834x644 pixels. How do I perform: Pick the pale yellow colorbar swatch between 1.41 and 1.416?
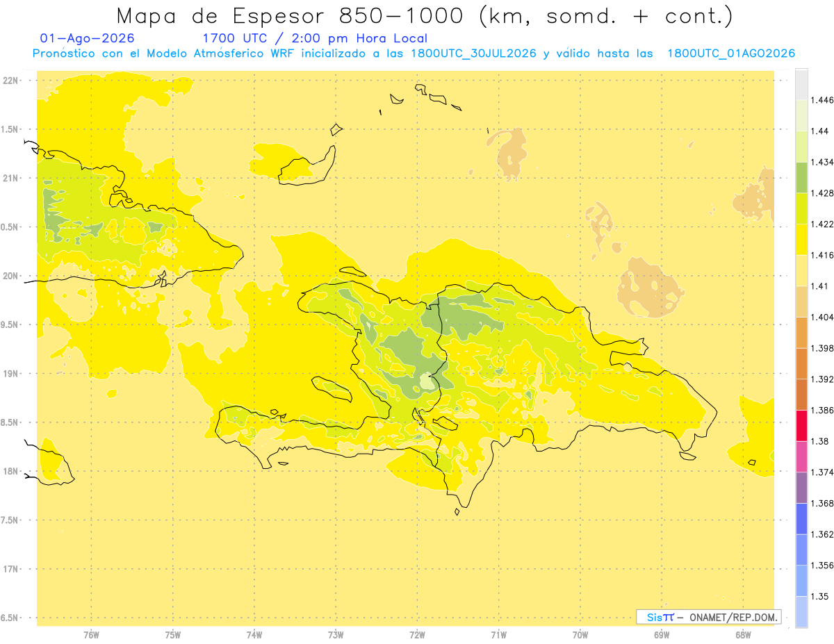(x=801, y=270)
